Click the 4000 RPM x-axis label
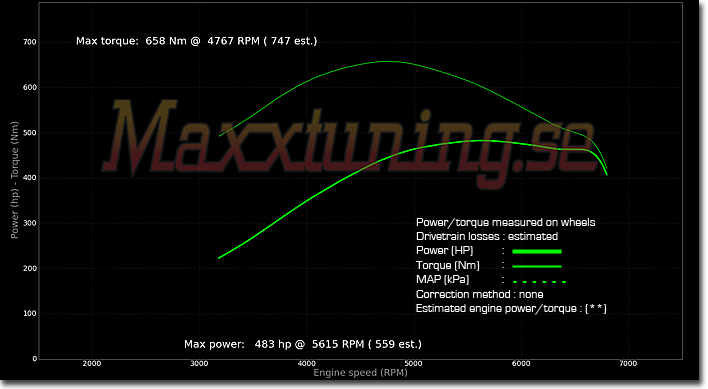This screenshot has width=708, height=389. [x=306, y=363]
